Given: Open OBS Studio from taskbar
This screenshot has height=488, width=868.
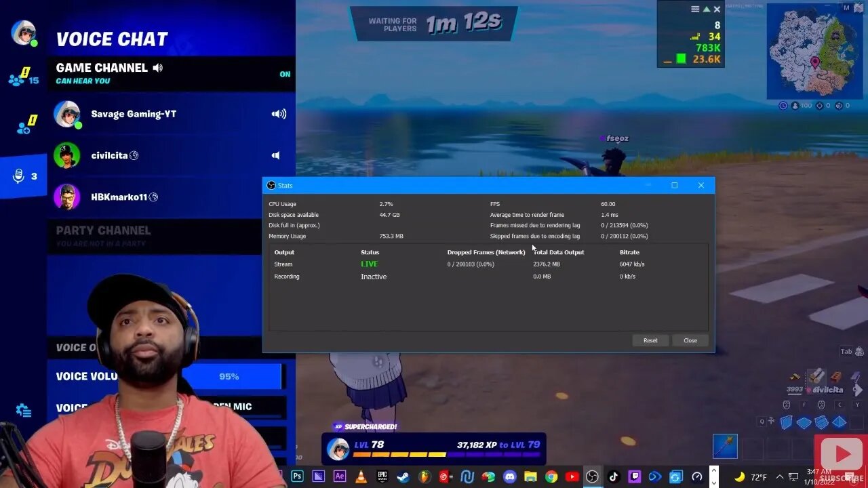Looking at the screenshot, I should point(593,476).
